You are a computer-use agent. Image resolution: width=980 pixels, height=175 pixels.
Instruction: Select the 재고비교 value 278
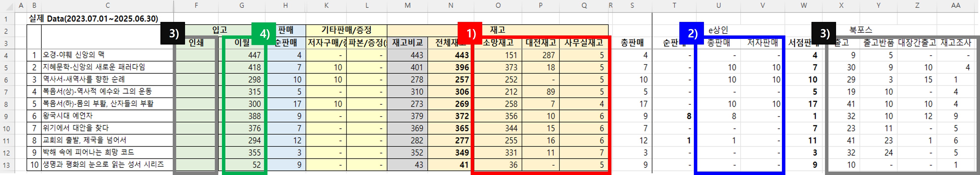[407, 79]
